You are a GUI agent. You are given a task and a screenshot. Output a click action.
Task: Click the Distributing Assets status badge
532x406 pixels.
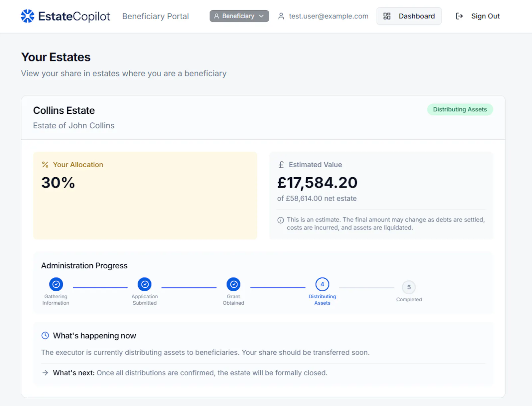click(460, 109)
